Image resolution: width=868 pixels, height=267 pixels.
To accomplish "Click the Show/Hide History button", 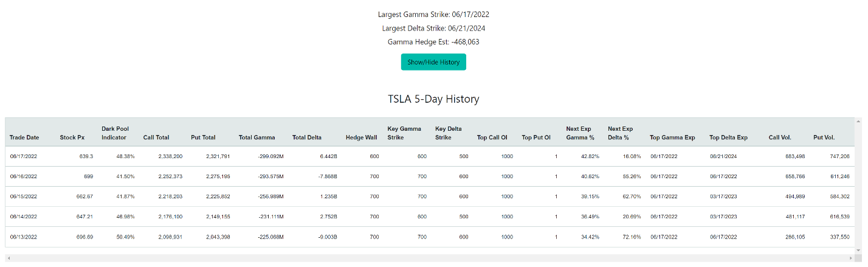I will tap(433, 62).
